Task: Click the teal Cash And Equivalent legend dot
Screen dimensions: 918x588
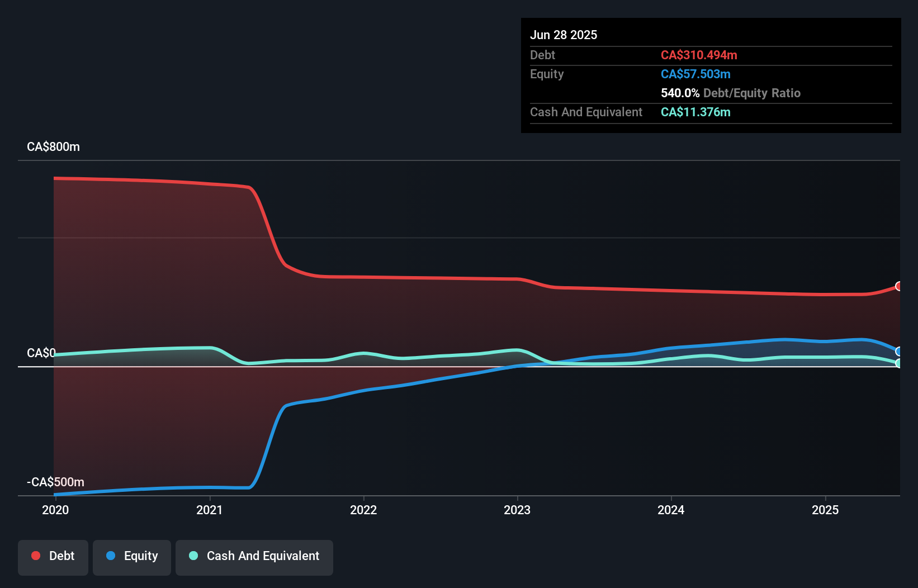Action: 193,556
